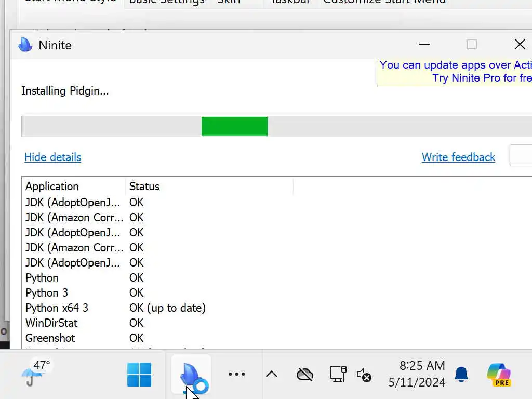
Task: Click the Status column header
Action: (x=209, y=187)
